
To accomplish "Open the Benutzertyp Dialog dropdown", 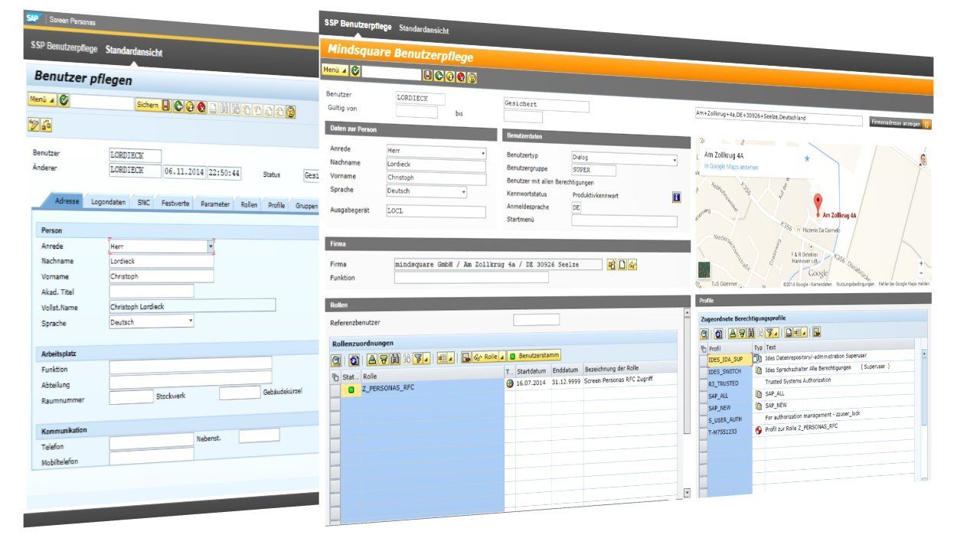I will [675, 159].
